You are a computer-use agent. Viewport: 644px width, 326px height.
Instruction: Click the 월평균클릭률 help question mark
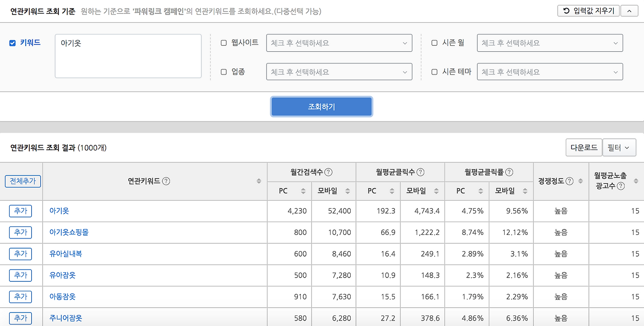[509, 172]
